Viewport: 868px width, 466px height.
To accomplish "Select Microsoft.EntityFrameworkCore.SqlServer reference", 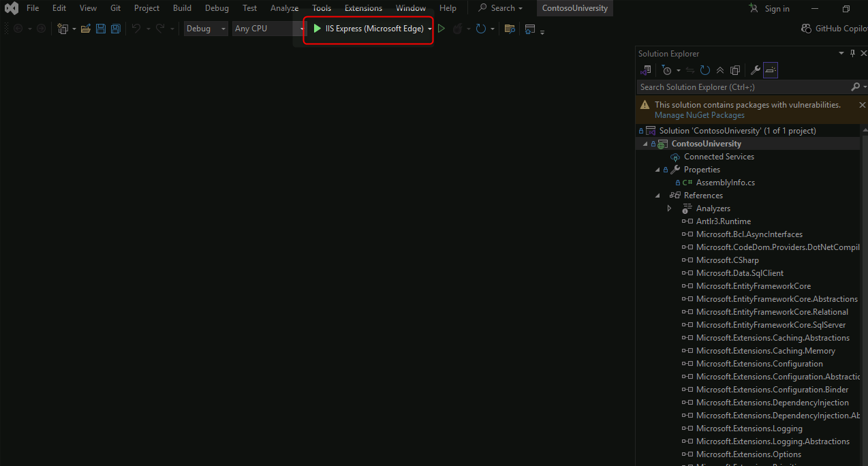I will [x=771, y=325].
